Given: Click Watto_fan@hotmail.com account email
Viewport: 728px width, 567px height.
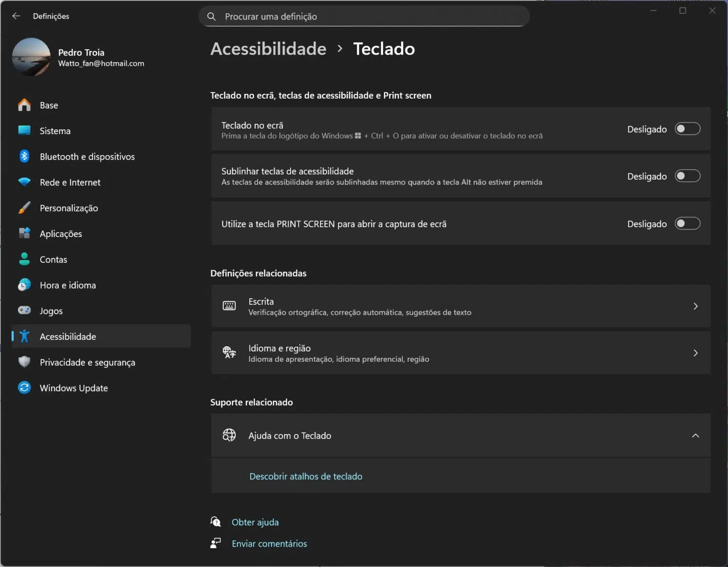Looking at the screenshot, I should pos(101,63).
